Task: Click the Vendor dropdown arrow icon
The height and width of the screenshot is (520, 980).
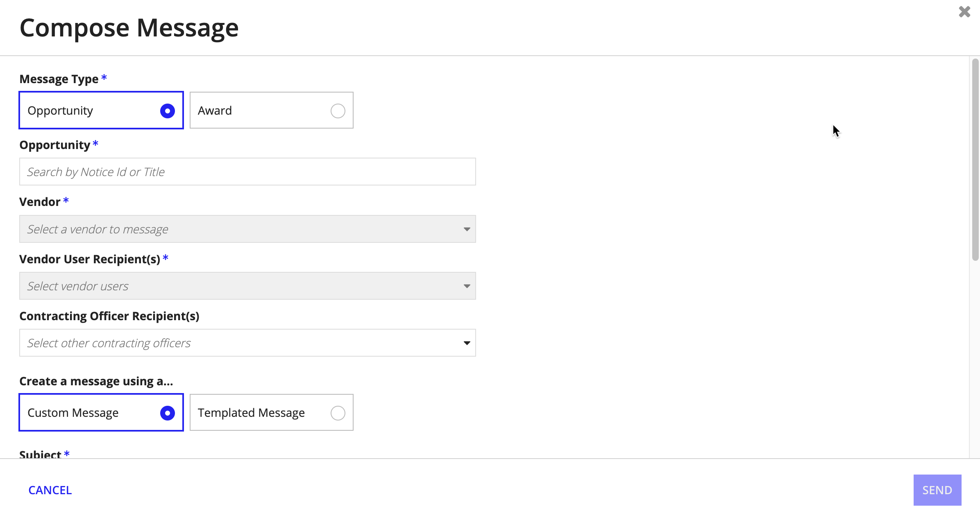Action: (466, 229)
